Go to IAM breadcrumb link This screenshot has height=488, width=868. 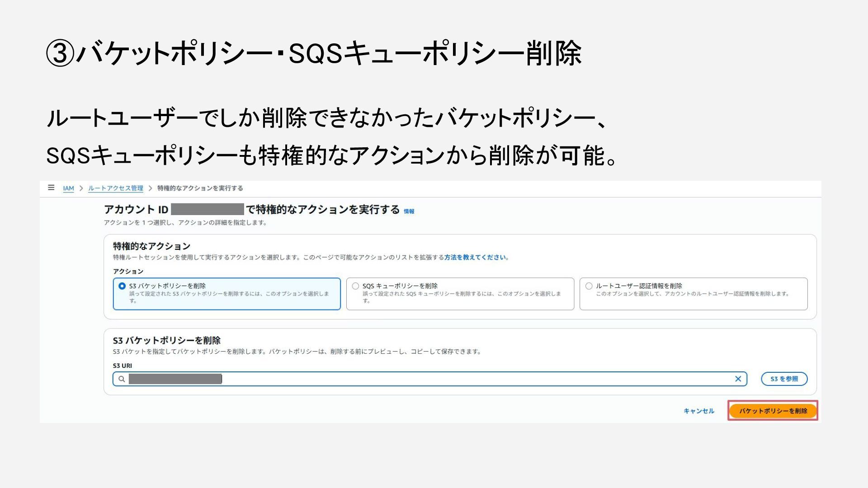(x=68, y=188)
